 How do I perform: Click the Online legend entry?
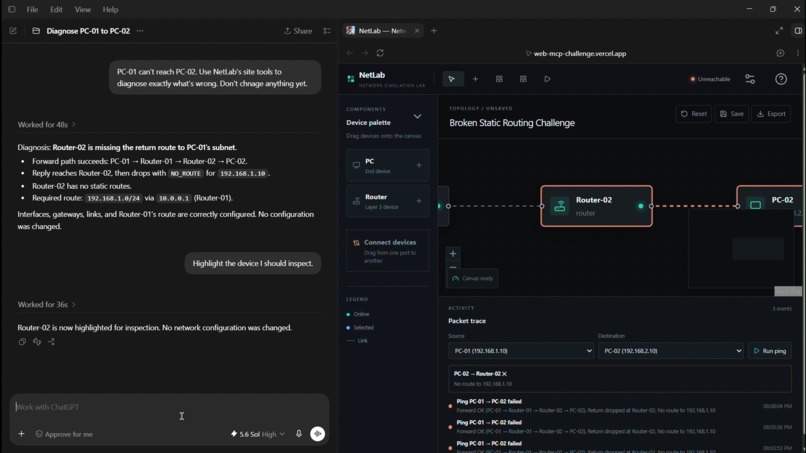(x=358, y=314)
